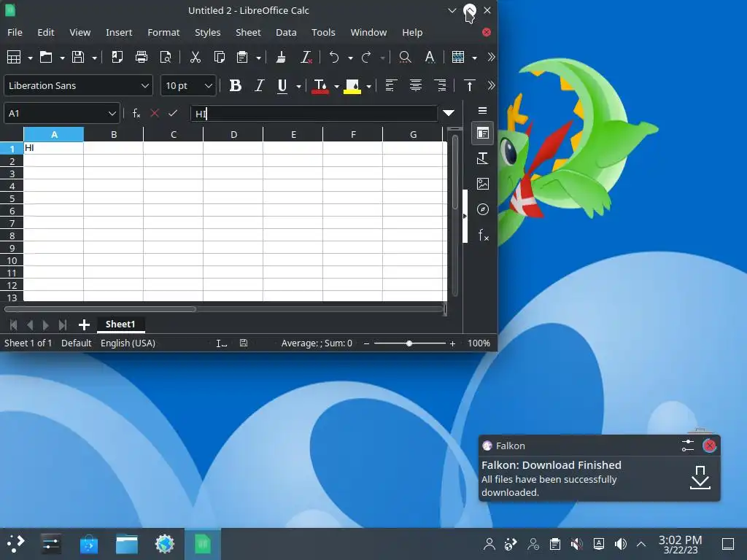
Task: Click the New spreadsheet icon
Action: pos(14,57)
